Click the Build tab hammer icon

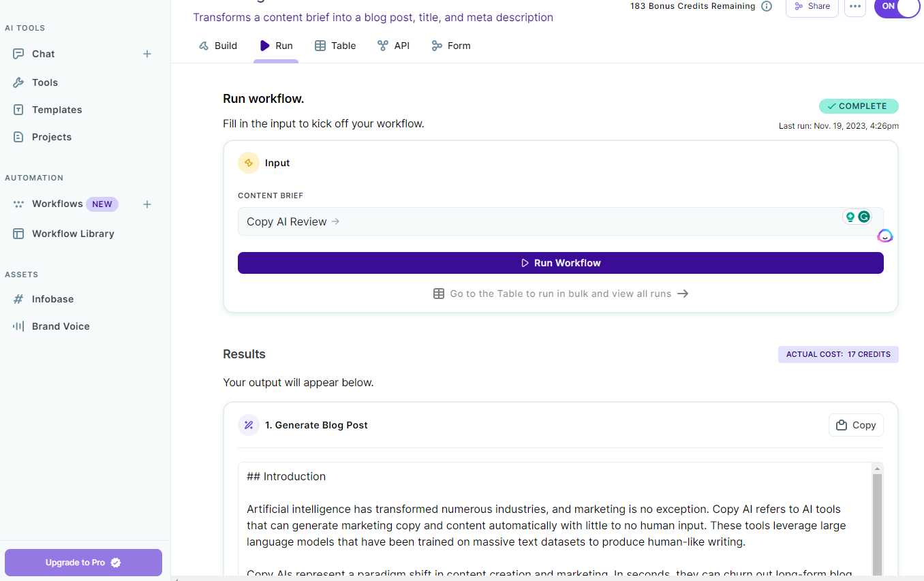click(204, 46)
